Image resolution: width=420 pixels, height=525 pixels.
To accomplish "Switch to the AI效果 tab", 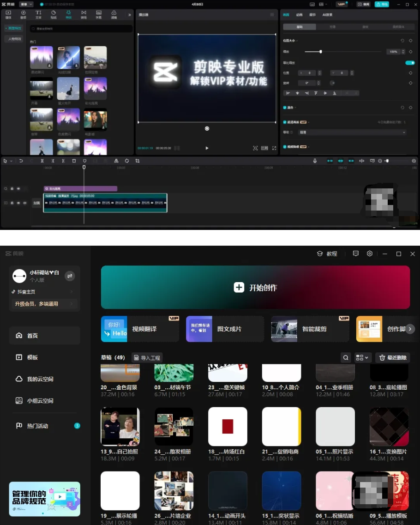I will tap(327, 15).
